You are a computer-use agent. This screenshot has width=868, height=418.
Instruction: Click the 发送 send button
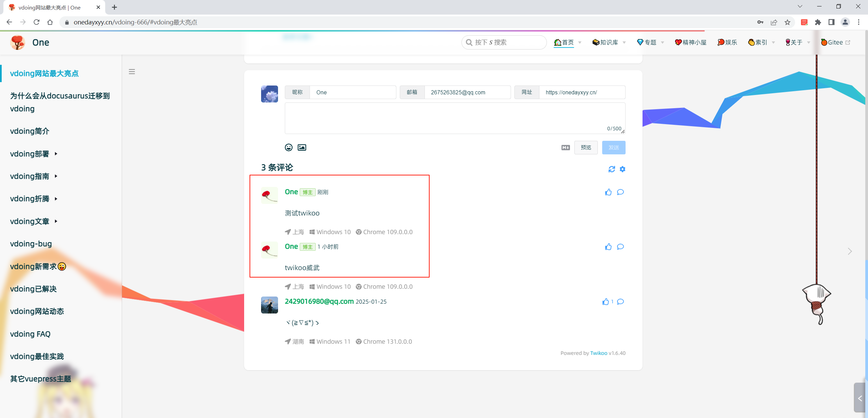point(614,148)
